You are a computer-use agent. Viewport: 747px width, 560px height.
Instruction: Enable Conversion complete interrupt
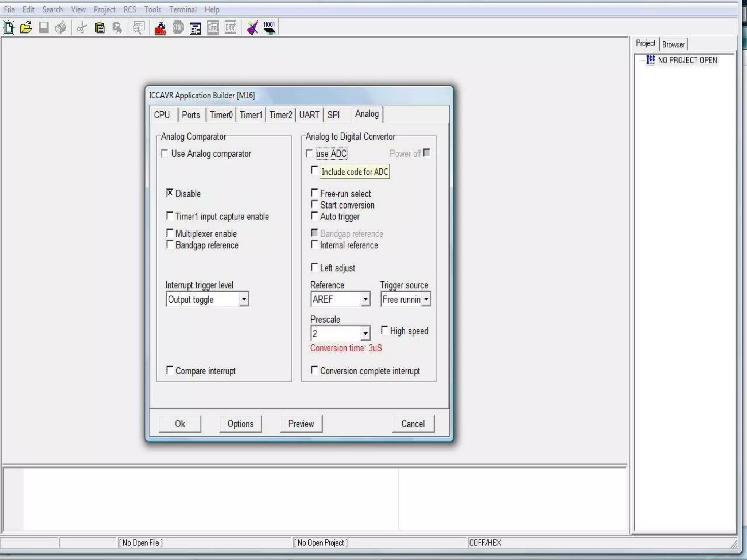pos(314,370)
